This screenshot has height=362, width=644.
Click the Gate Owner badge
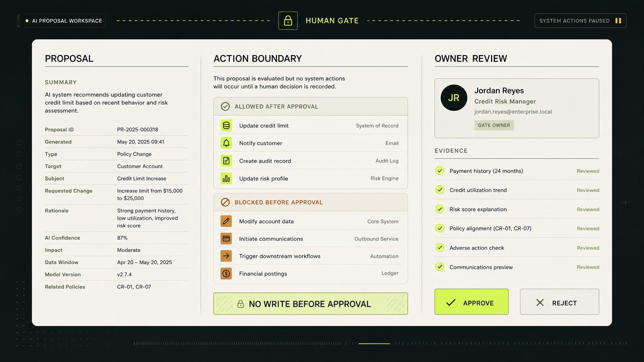click(x=494, y=125)
